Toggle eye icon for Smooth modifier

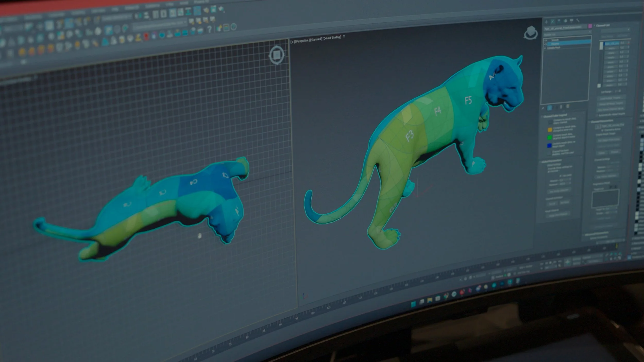[546, 40]
